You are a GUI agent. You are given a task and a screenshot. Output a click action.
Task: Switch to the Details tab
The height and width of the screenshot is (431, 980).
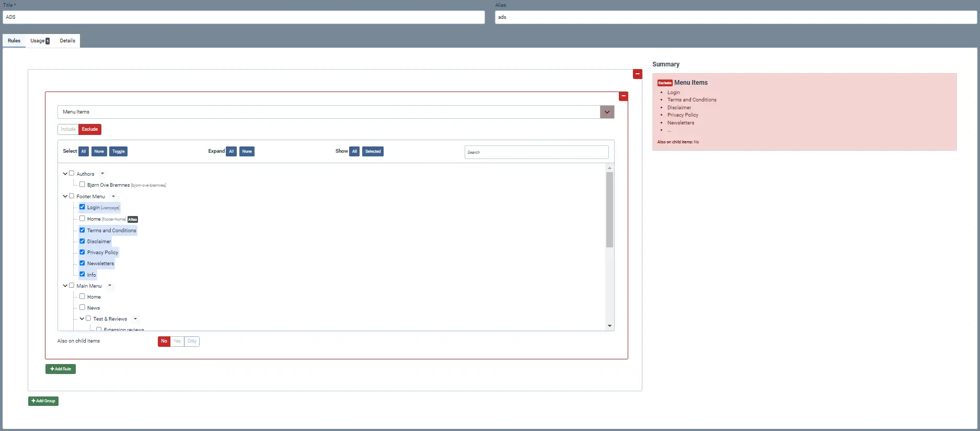click(x=67, y=41)
